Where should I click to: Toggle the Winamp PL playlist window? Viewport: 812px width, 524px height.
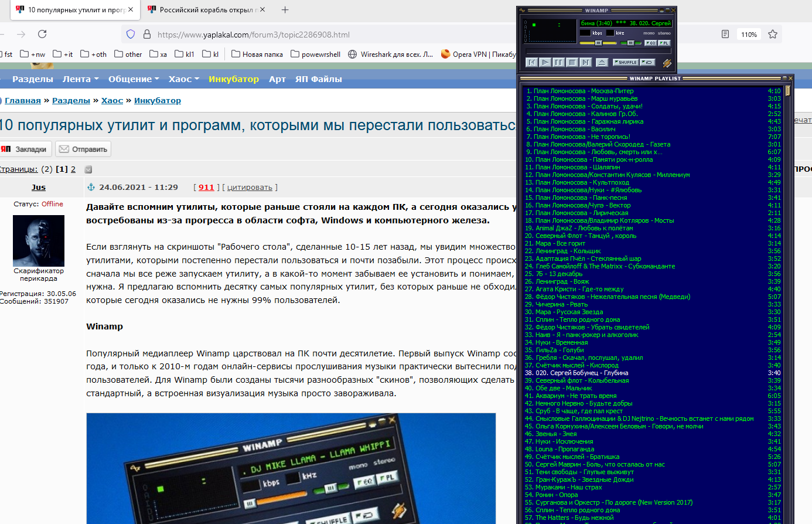pyautogui.click(x=664, y=43)
